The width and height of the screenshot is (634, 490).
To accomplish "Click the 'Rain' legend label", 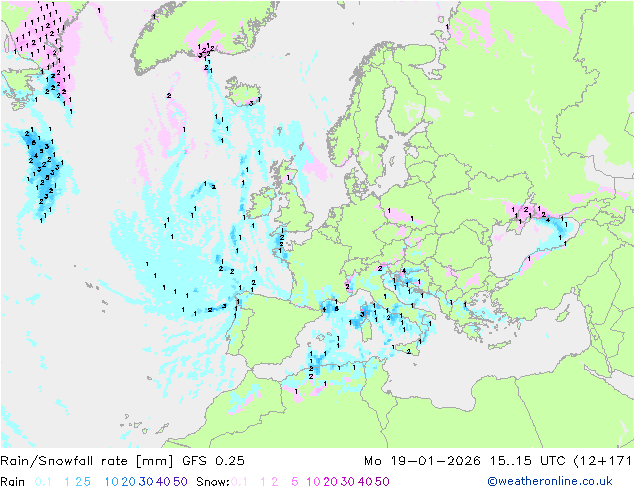I will pyautogui.click(x=13, y=482).
